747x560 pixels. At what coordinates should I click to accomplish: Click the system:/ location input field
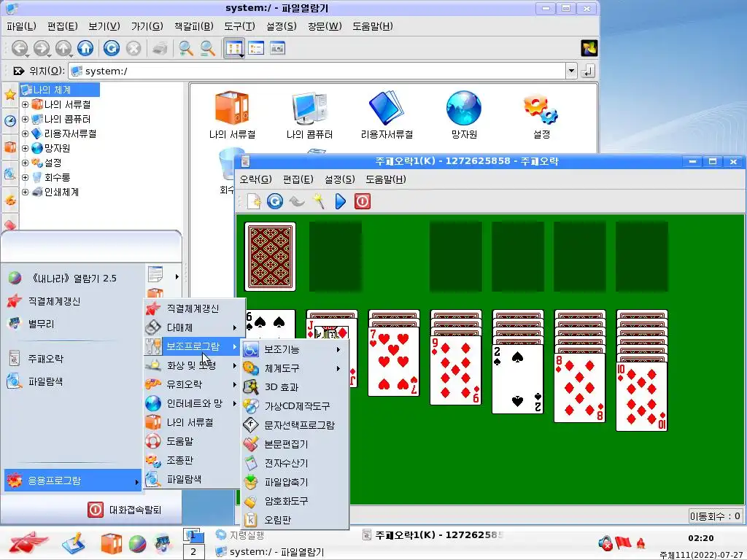pos(317,71)
